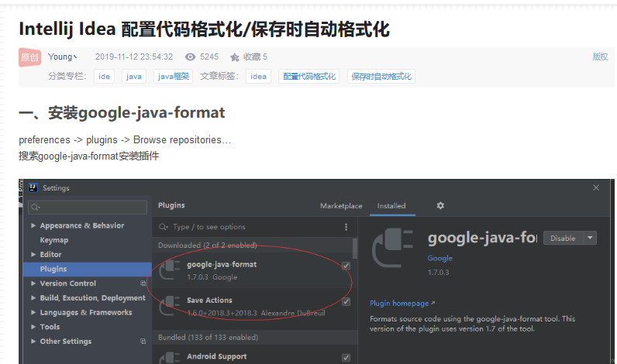This screenshot has height=364, width=617.
Task: Click the 原创 badge icon
Action: point(30,57)
